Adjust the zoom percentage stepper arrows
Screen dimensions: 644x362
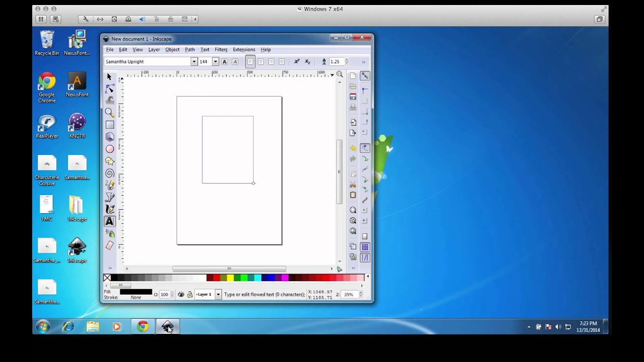point(360,295)
